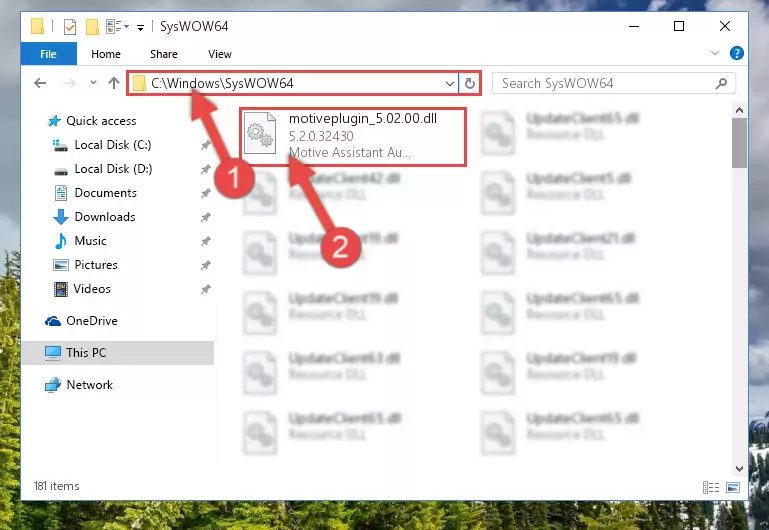Select Network in the navigation pane
Viewport: 769px width, 530px height.
point(89,385)
